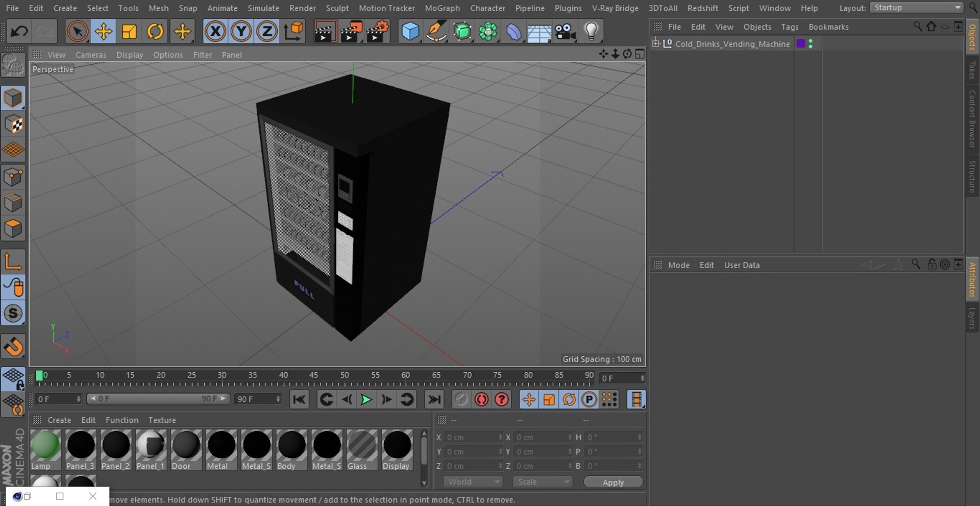Click the Undo arrow icon
The image size is (980, 506).
coord(19,32)
